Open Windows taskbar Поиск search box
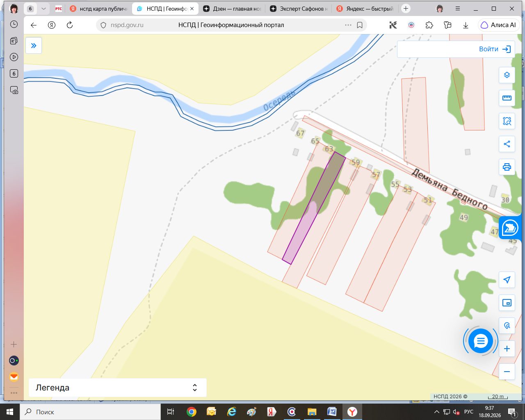 (90, 412)
